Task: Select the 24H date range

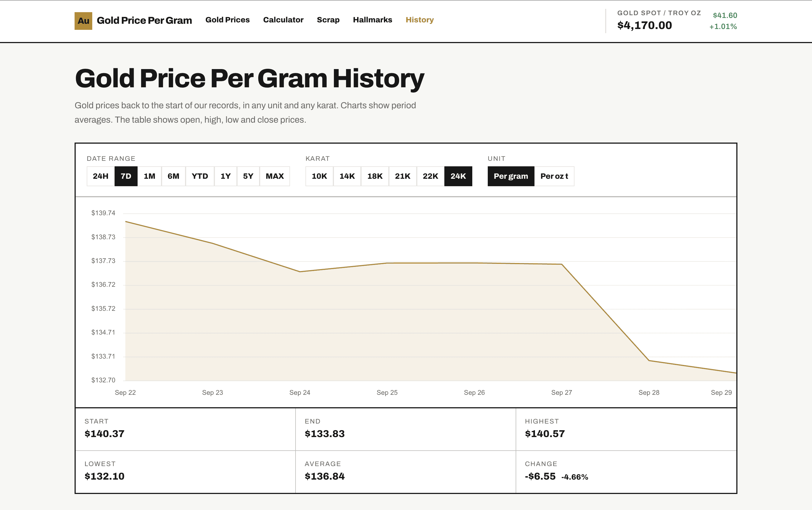Action: pyautogui.click(x=101, y=176)
